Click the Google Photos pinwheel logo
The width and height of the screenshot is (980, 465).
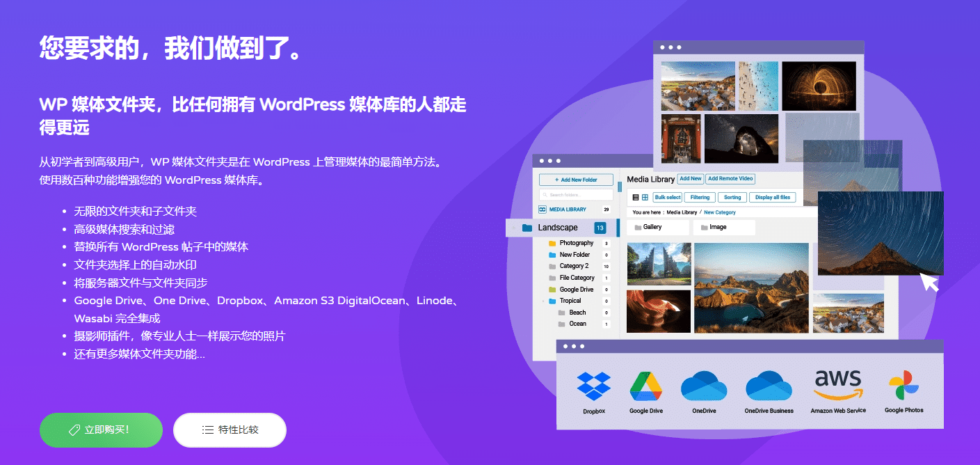pos(903,386)
